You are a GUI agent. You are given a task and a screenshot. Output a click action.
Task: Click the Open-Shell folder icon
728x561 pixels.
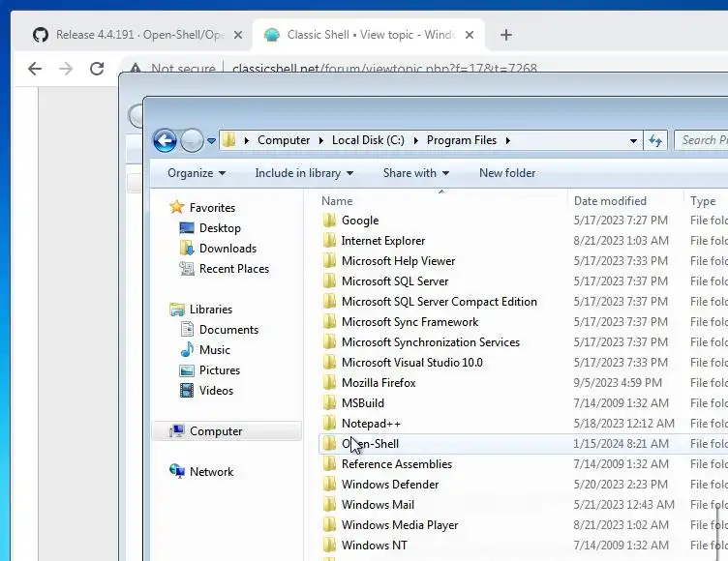pyautogui.click(x=329, y=444)
